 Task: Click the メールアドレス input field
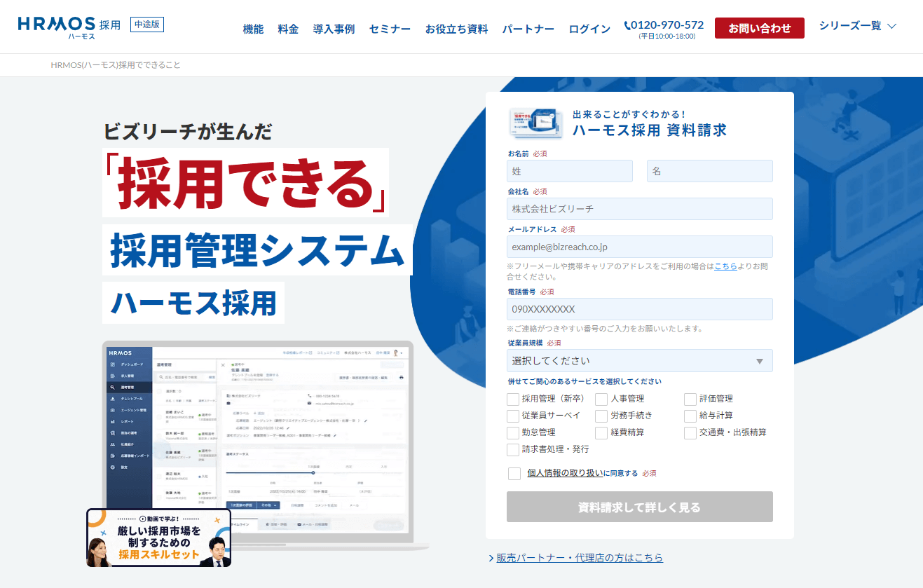pyautogui.click(x=640, y=247)
